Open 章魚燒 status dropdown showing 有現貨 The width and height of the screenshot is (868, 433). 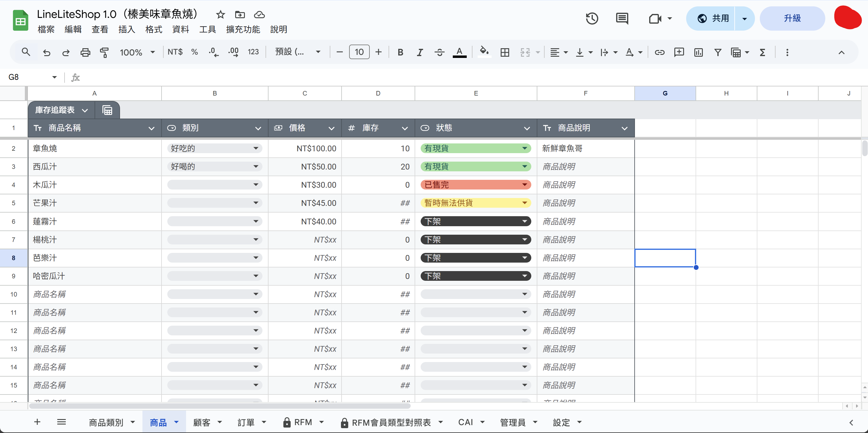click(x=524, y=148)
